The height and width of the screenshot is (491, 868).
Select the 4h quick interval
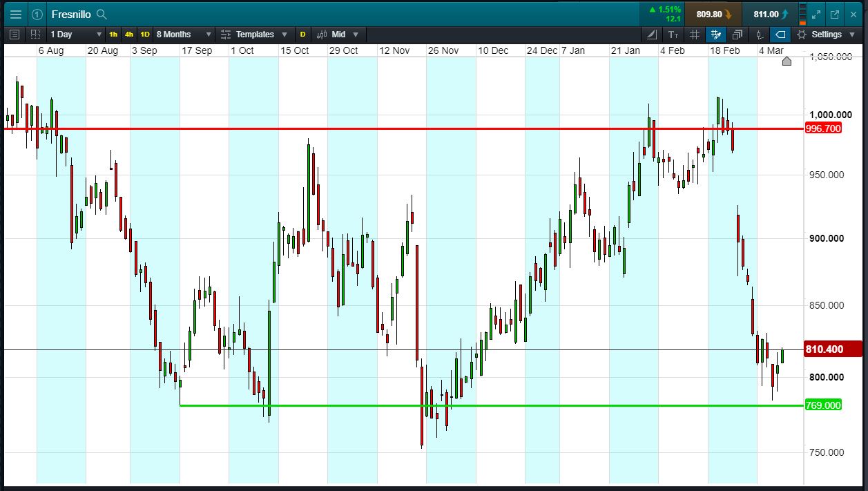[129, 34]
